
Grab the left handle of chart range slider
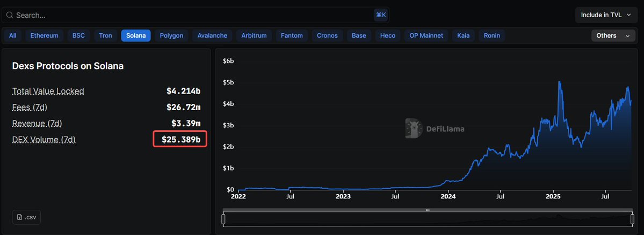coord(223,219)
